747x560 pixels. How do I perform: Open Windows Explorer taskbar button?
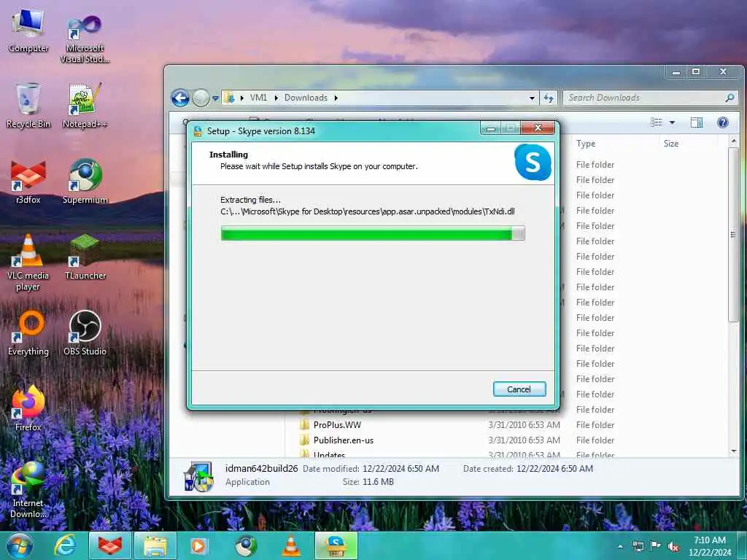point(155,545)
